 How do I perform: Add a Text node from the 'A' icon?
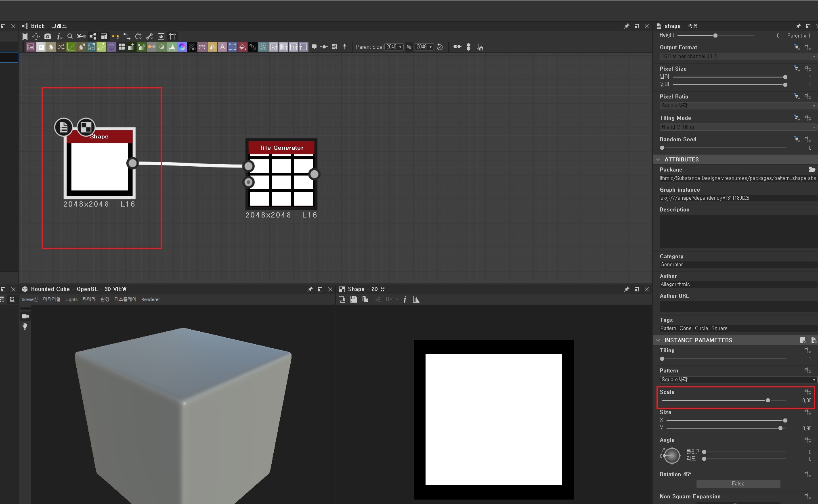[222, 47]
